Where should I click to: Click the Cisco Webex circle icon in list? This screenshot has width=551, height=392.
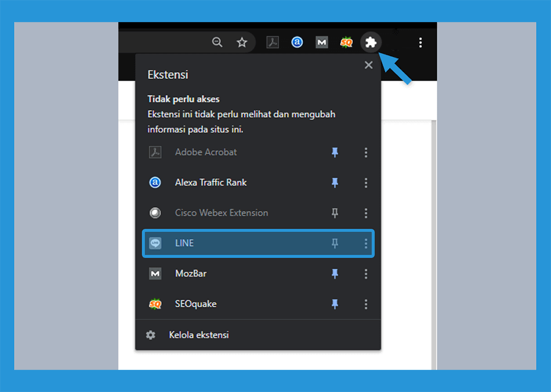coord(155,213)
